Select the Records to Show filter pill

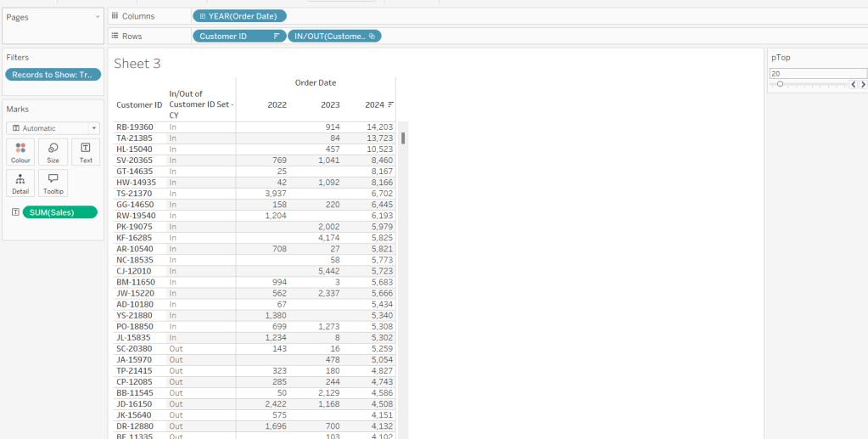point(53,75)
